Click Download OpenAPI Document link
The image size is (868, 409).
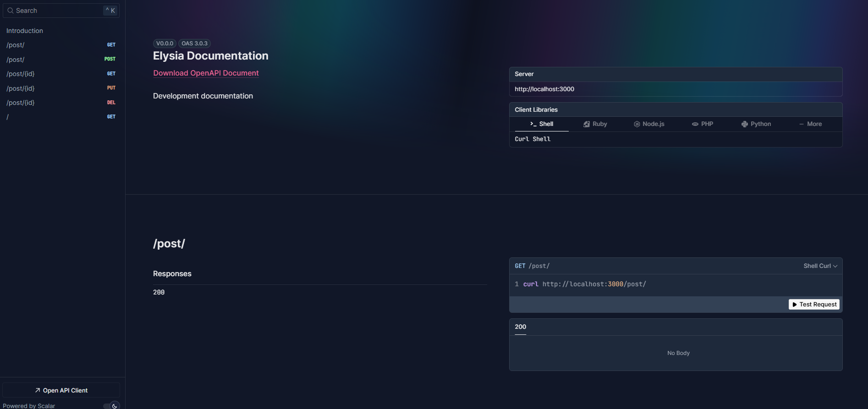pyautogui.click(x=206, y=73)
